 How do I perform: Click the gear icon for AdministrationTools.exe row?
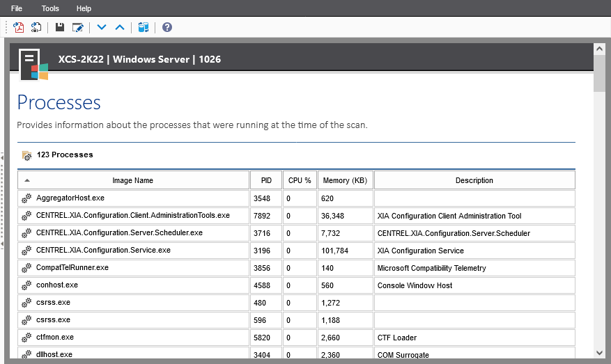[26, 216]
